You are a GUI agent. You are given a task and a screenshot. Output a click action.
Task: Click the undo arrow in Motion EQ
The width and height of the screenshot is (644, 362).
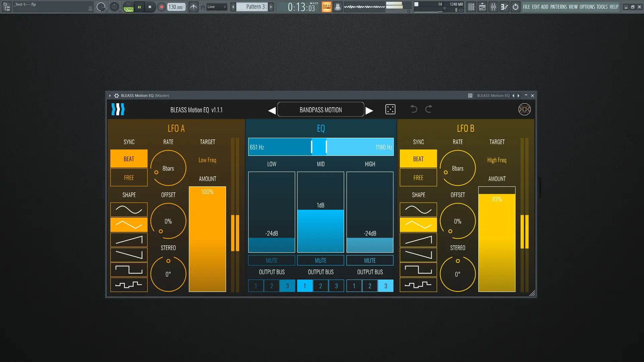[x=414, y=109]
